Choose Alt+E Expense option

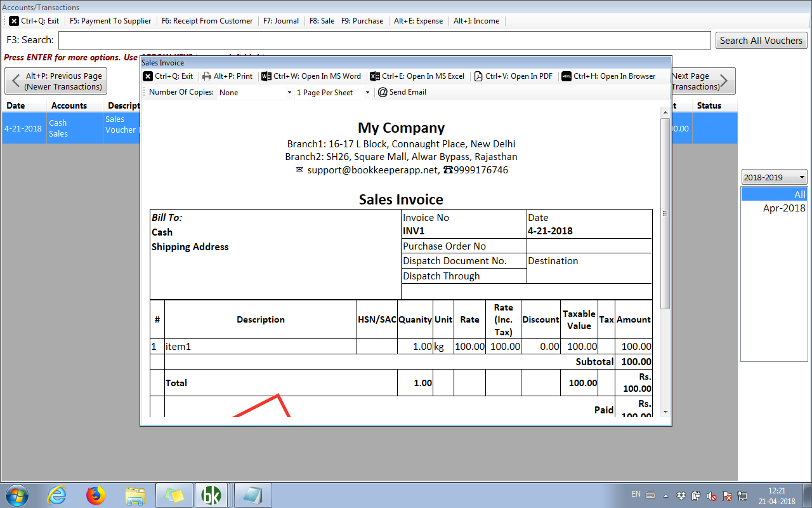pos(418,21)
